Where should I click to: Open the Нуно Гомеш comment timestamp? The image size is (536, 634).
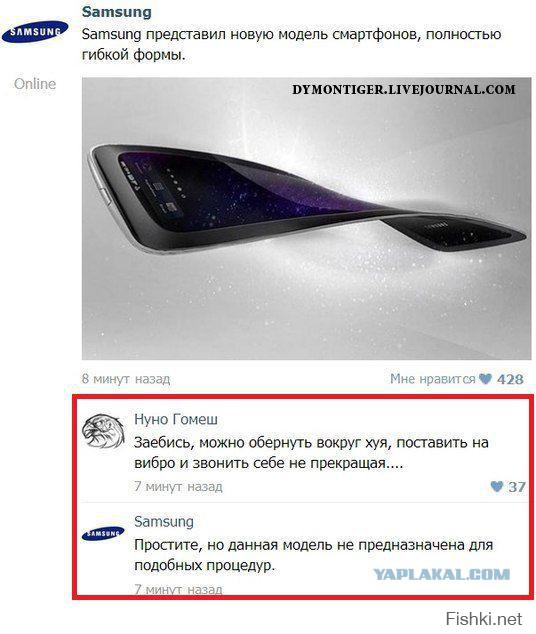tap(178, 486)
